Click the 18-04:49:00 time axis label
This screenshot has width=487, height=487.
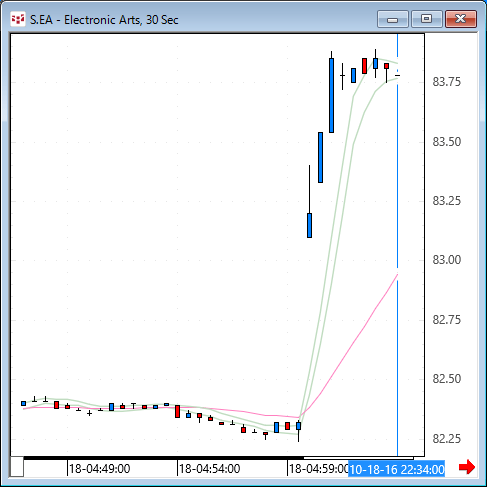point(99,469)
